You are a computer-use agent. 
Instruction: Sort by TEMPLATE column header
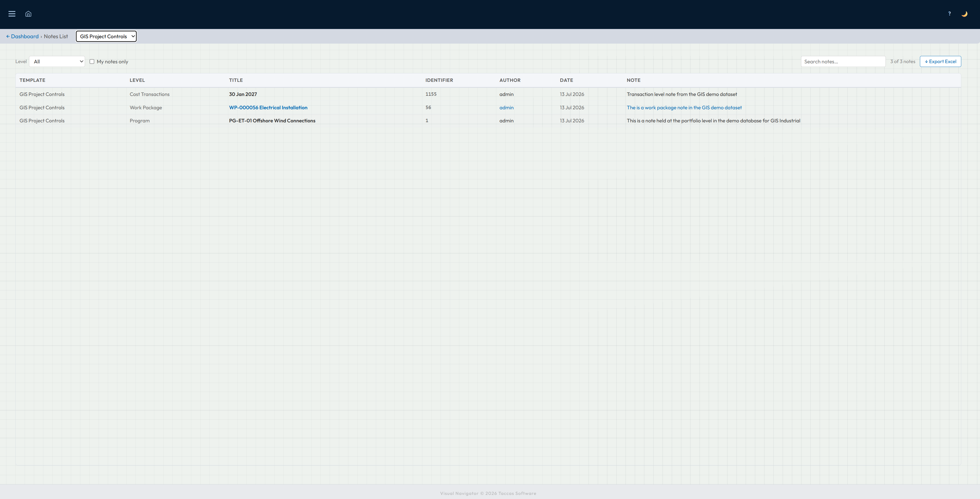(x=32, y=80)
